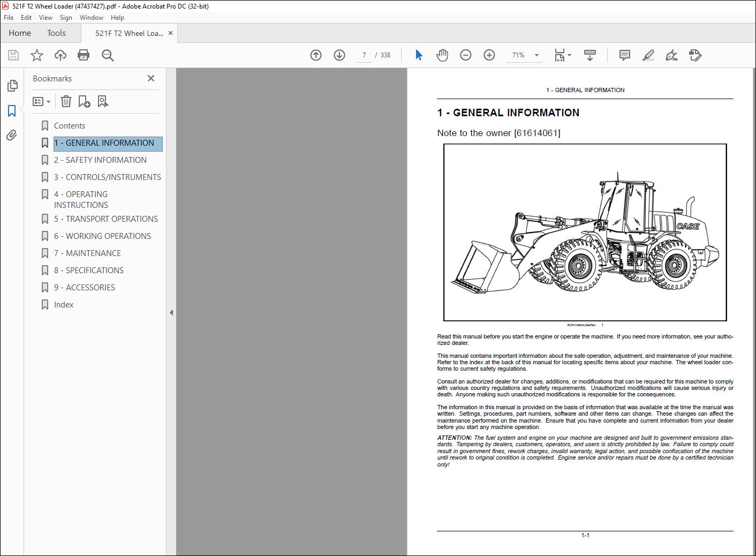Go to 2 - SAFETY INFORMATION bookmark

coord(100,160)
